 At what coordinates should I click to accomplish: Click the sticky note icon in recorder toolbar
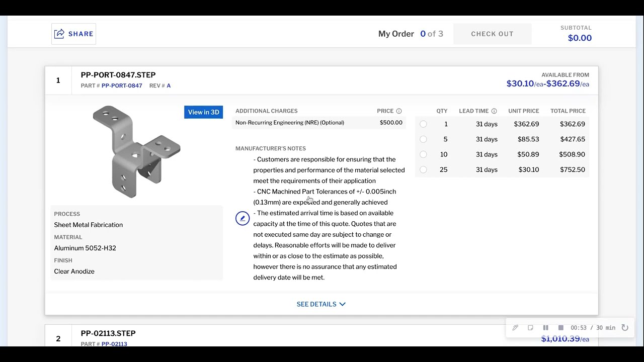pos(530,328)
